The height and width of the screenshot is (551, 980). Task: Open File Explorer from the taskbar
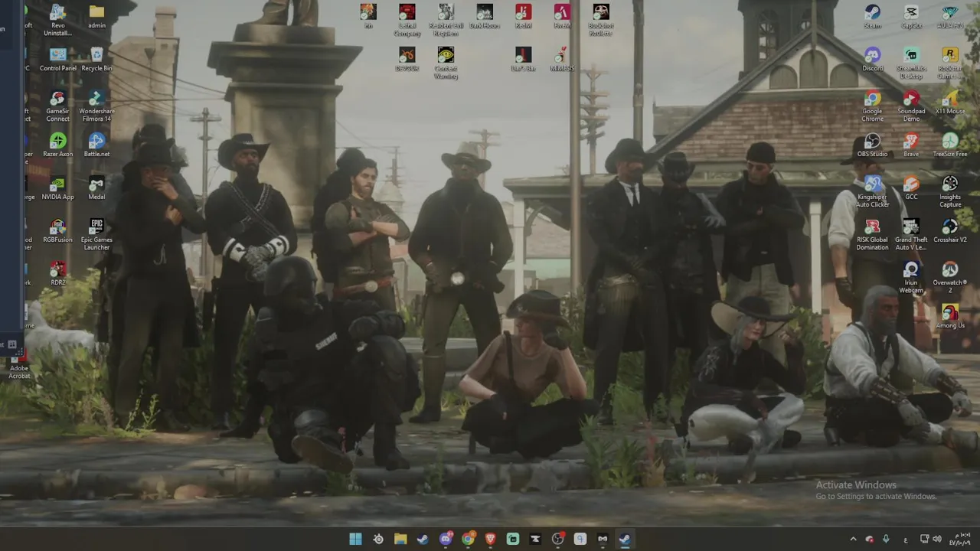pos(400,539)
